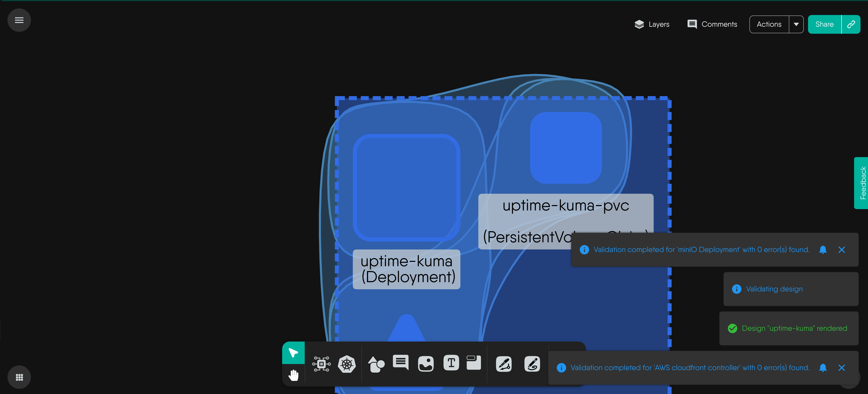Image resolution: width=868 pixels, height=394 pixels.
Task: Open the Kubernetes components icon
Action: click(347, 364)
